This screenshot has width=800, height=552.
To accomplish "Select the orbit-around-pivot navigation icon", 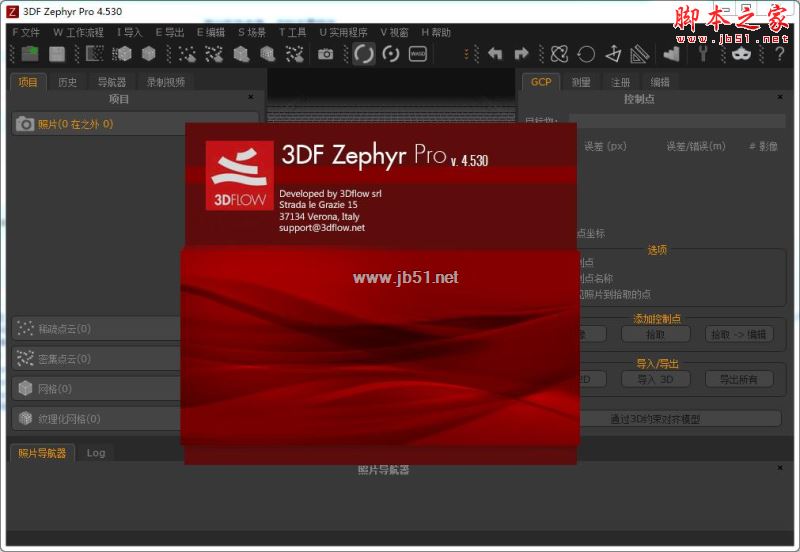I will click(x=391, y=54).
